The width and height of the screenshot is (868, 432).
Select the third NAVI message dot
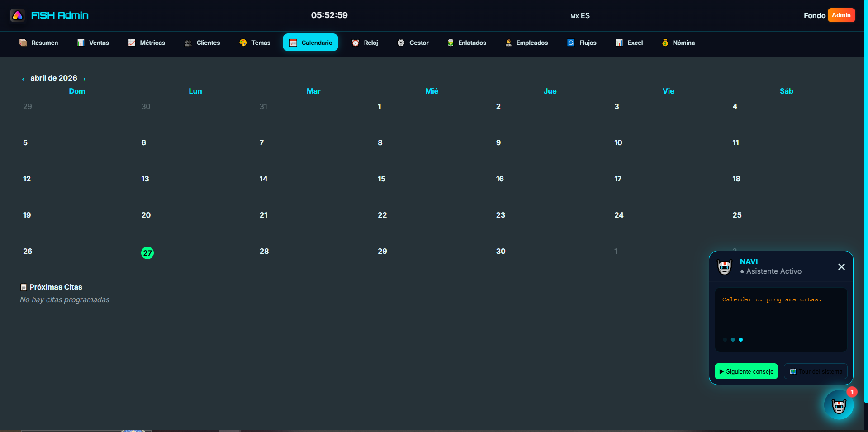(x=741, y=340)
